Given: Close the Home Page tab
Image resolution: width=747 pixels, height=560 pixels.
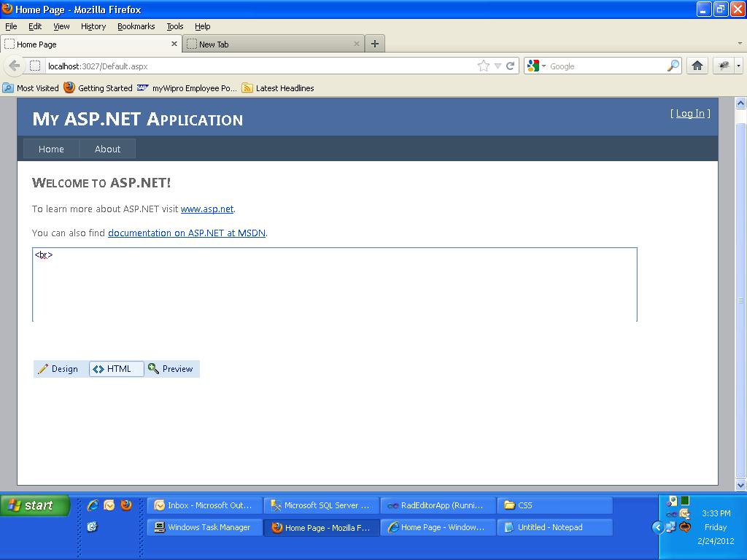Looking at the screenshot, I should [174, 44].
